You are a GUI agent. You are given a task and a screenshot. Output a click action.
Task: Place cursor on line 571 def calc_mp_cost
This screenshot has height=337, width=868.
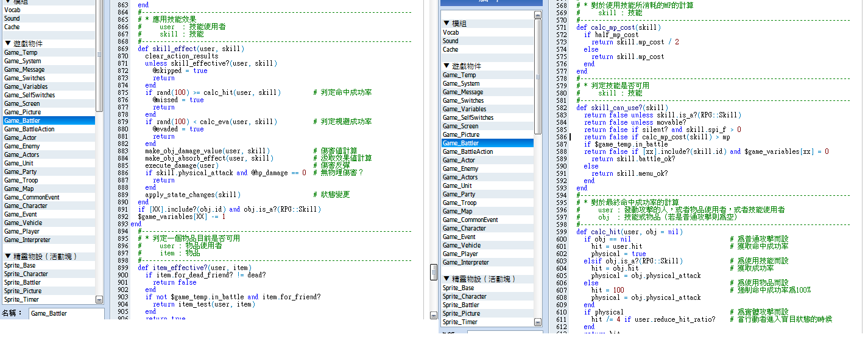click(x=618, y=27)
